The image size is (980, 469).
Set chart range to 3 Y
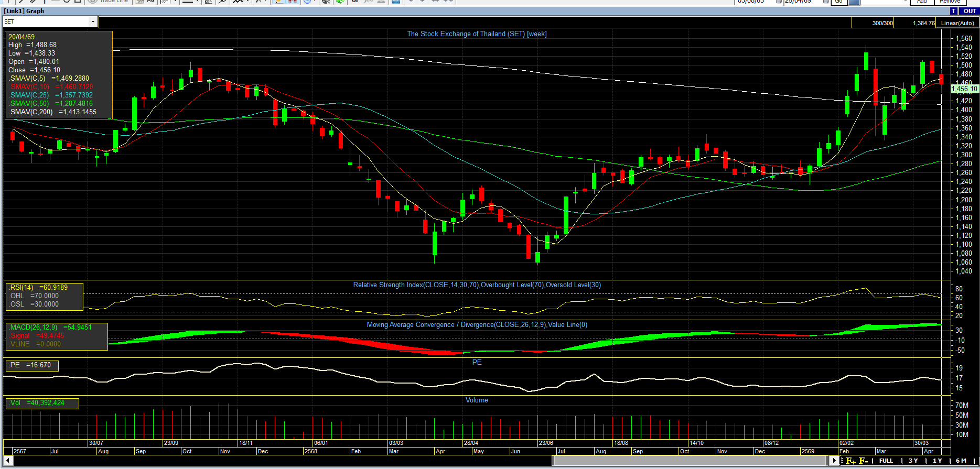pyautogui.click(x=913, y=461)
